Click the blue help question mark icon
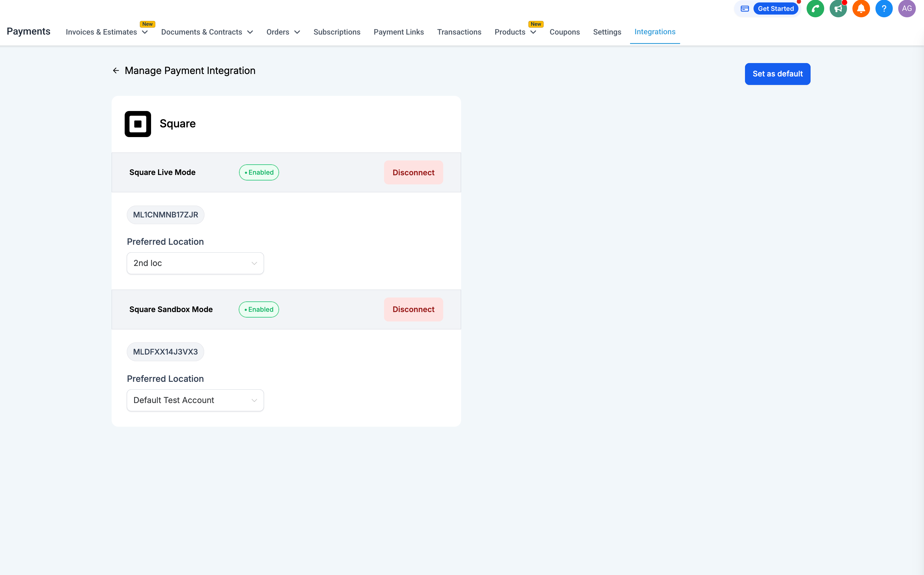This screenshot has height=575, width=924. 884,9
